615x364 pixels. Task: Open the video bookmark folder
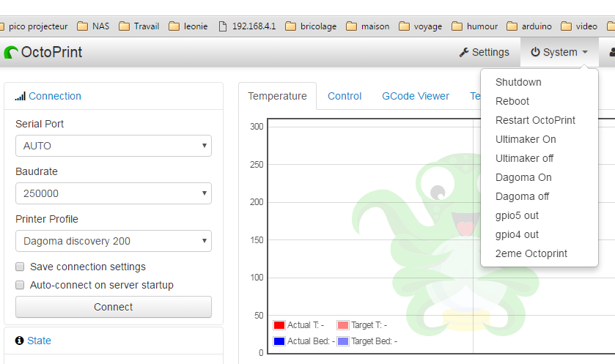click(579, 26)
